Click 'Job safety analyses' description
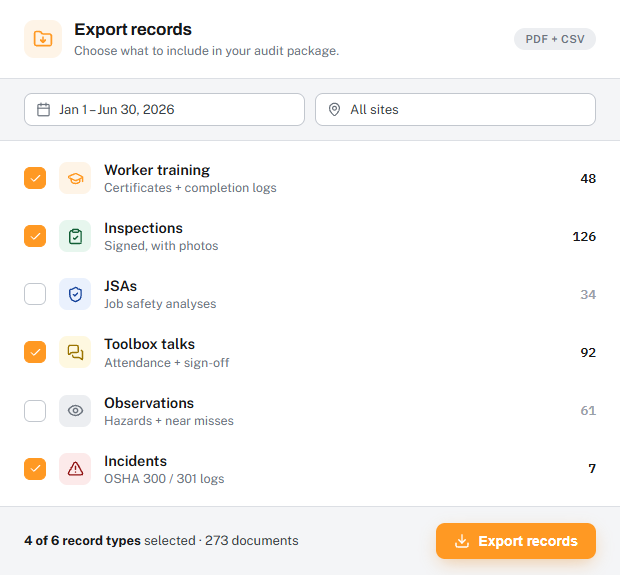Image resolution: width=620 pixels, height=575 pixels. (160, 304)
